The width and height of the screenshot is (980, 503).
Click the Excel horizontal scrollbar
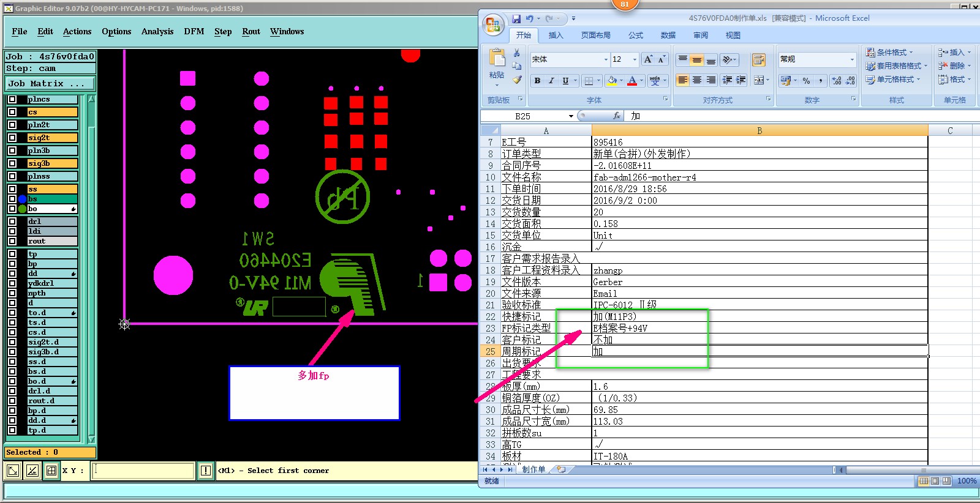[x=910, y=470]
